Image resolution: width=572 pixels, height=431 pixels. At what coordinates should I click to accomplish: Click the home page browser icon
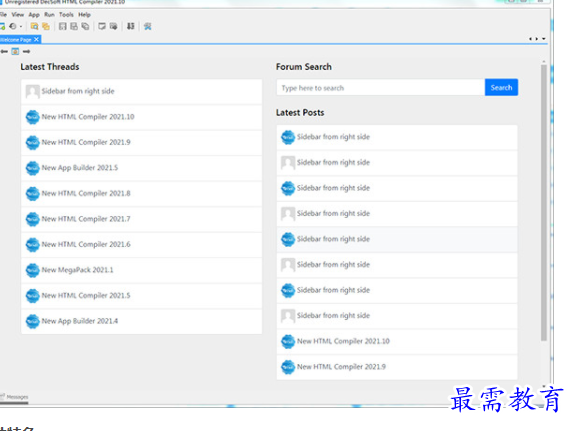[x=15, y=51]
